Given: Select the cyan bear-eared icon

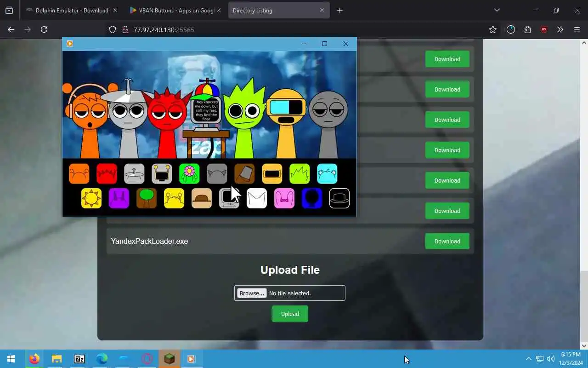Looking at the screenshot, I should point(327,174).
